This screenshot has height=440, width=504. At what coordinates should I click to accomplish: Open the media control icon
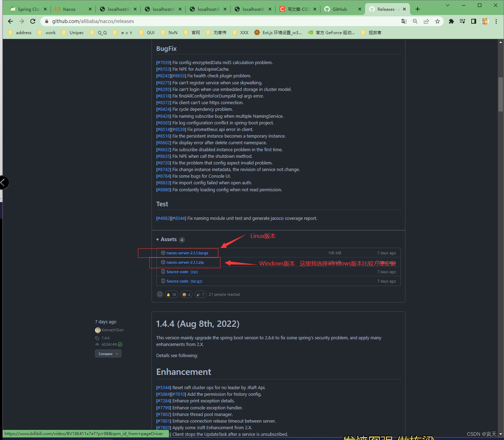coord(463,21)
